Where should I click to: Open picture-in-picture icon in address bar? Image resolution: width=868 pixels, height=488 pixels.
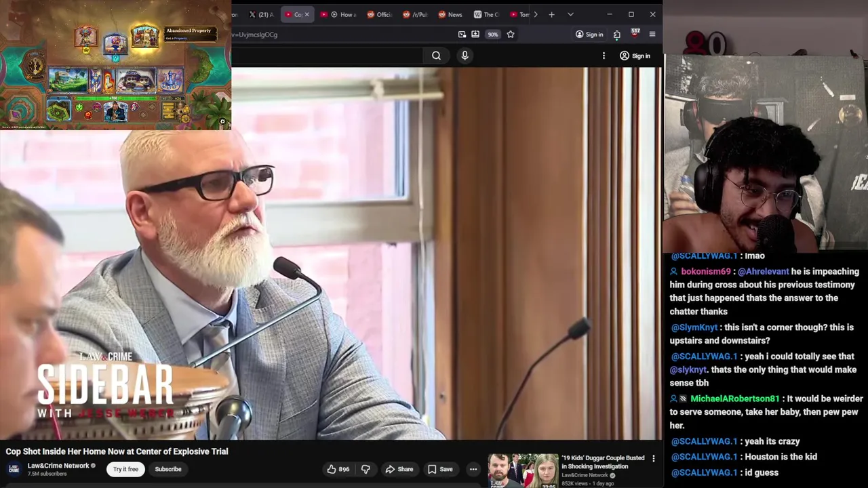(x=462, y=35)
